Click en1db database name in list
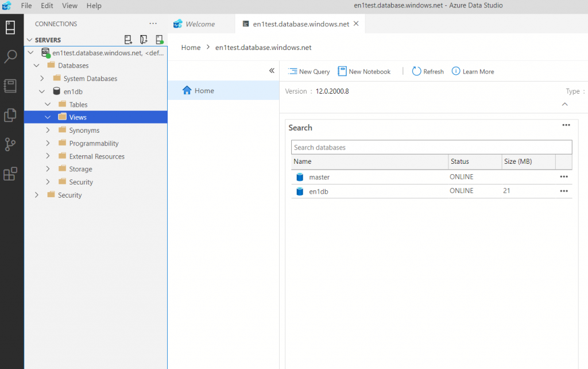 pos(318,191)
